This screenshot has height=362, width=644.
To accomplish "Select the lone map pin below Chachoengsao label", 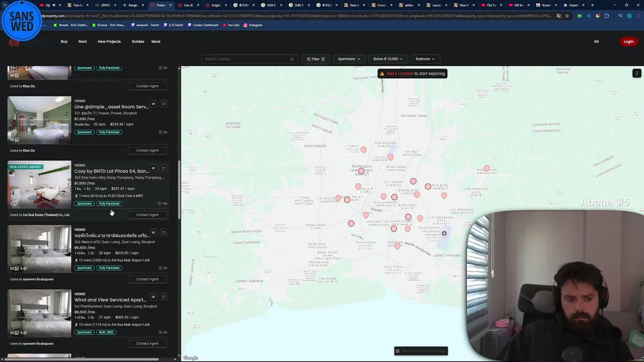I will coord(487,169).
